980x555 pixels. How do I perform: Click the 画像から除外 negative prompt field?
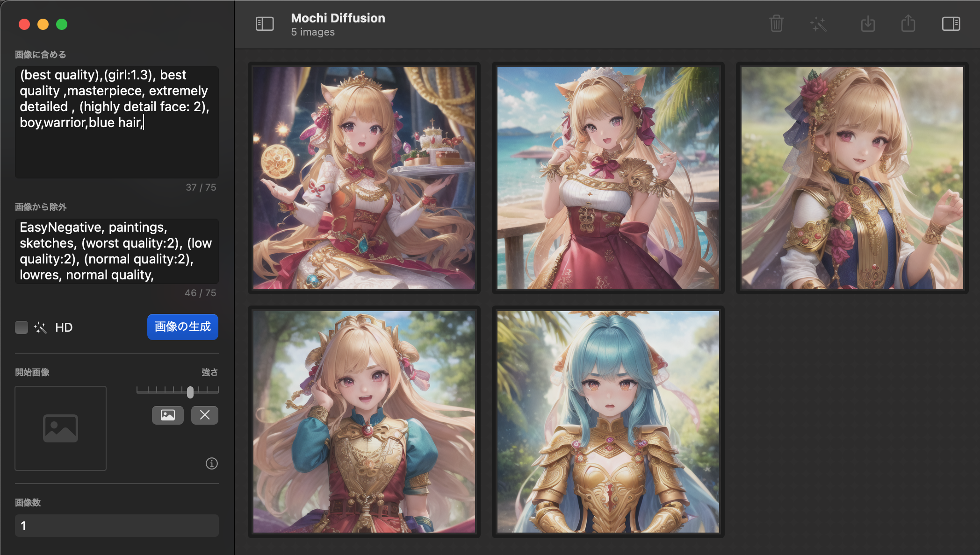pyautogui.click(x=117, y=251)
